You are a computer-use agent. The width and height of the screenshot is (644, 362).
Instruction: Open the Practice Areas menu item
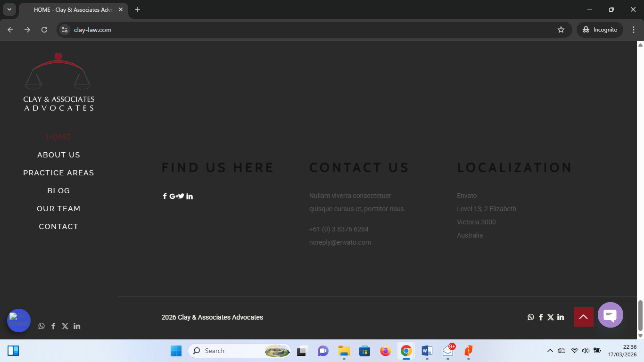click(58, 173)
